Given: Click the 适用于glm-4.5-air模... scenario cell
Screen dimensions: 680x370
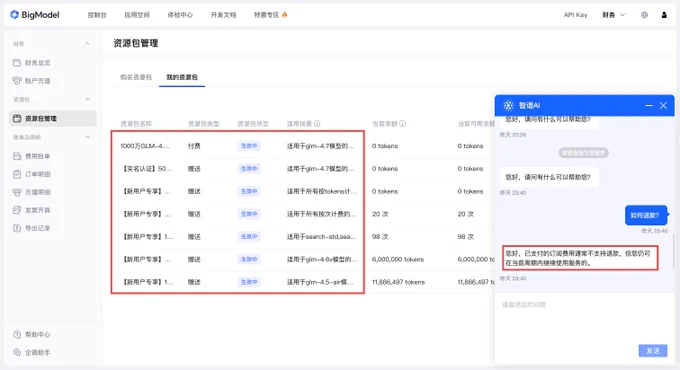Looking at the screenshot, I should tap(320, 282).
